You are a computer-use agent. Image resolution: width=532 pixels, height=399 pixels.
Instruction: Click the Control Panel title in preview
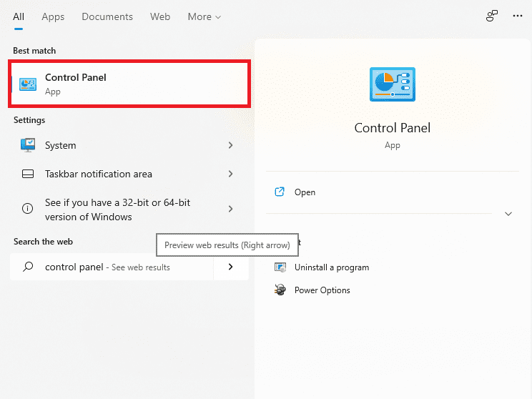click(x=393, y=128)
